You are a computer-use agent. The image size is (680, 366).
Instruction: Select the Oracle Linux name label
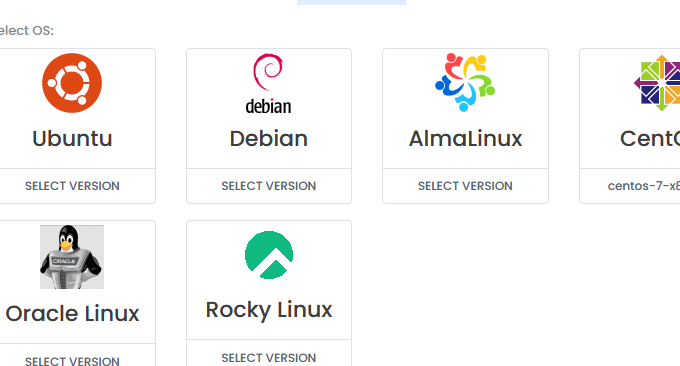pyautogui.click(x=72, y=314)
